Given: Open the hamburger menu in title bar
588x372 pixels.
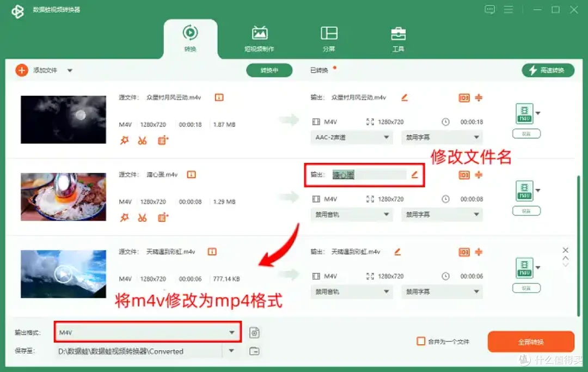Looking at the screenshot, I should click(x=509, y=9).
